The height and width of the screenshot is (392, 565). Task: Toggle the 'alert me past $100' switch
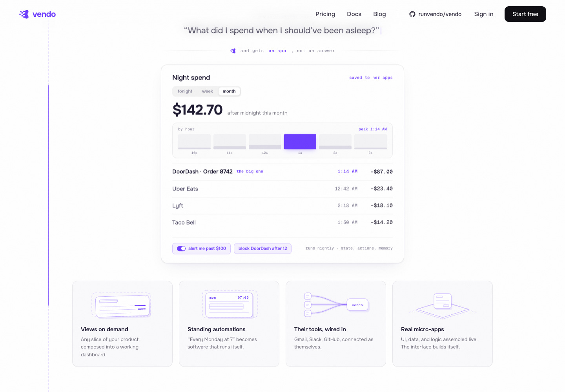[x=181, y=249]
